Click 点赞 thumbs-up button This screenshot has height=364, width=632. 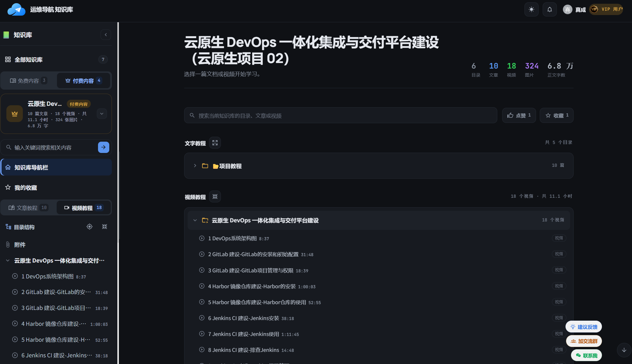coord(519,115)
